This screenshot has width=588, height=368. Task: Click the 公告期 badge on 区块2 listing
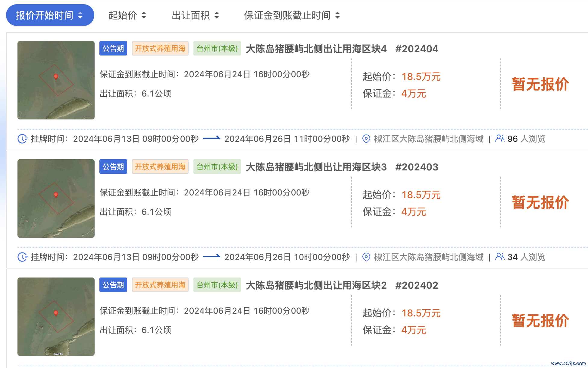(x=113, y=285)
